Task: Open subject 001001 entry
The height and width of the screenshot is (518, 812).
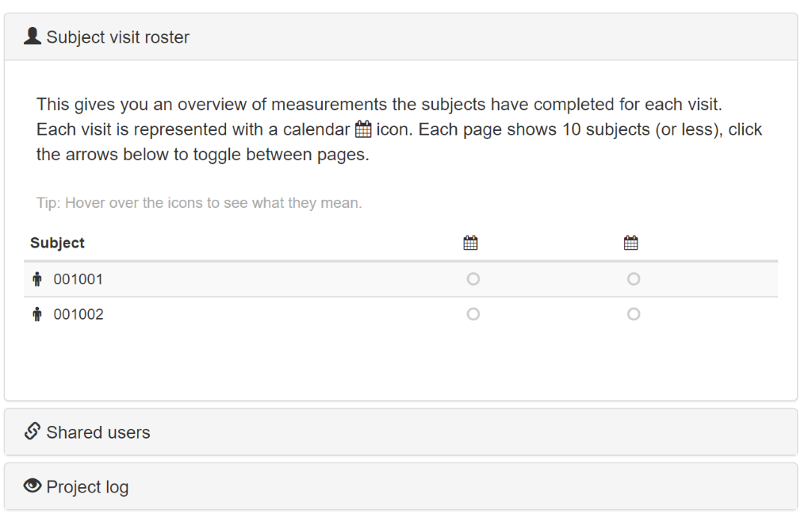Action: tap(79, 279)
